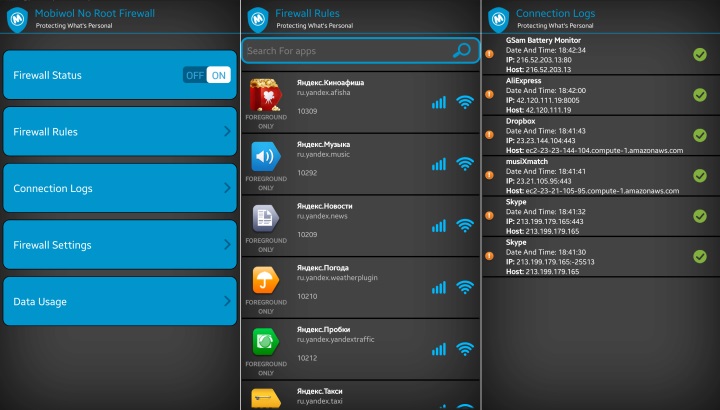This screenshot has width=720, height=410.
Task: Open the Firewall Settings menu entry
Action: (x=120, y=245)
